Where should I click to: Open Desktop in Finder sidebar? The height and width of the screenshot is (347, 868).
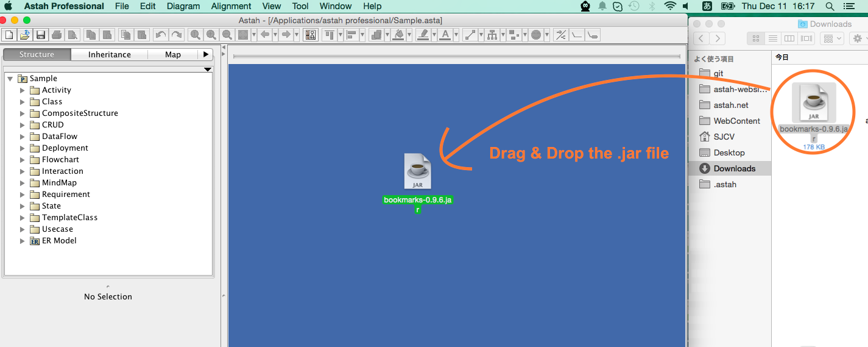pyautogui.click(x=729, y=152)
